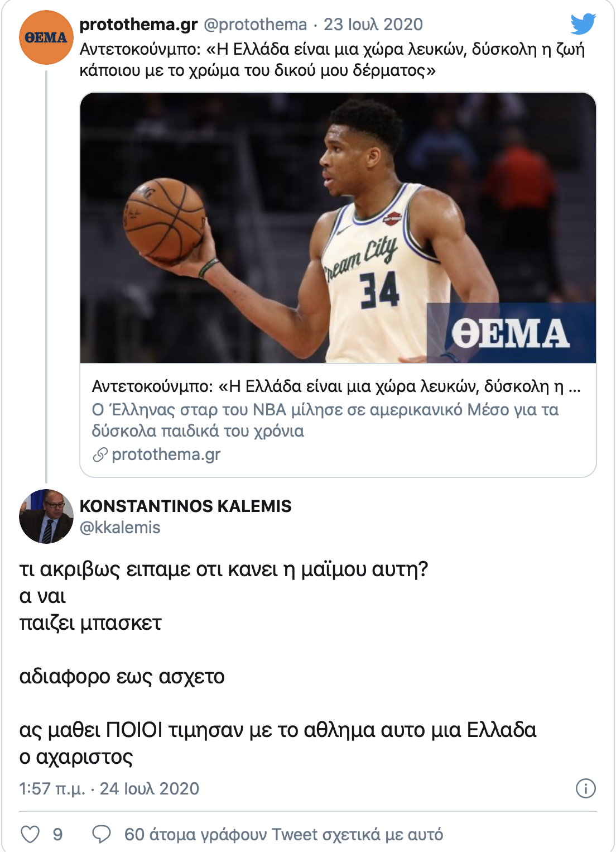The width and height of the screenshot is (616, 852).
Task: Click the Twitter bird logo
Action: pos(583,24)
